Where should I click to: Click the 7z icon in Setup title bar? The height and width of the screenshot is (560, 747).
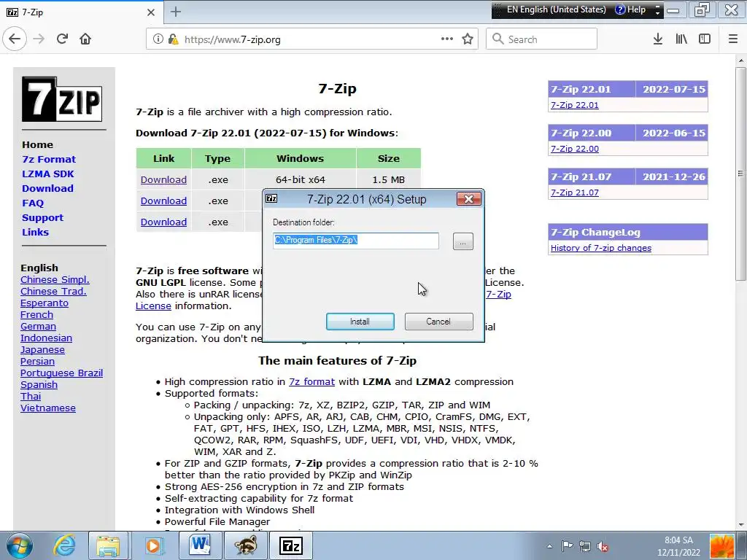point(271,198)
